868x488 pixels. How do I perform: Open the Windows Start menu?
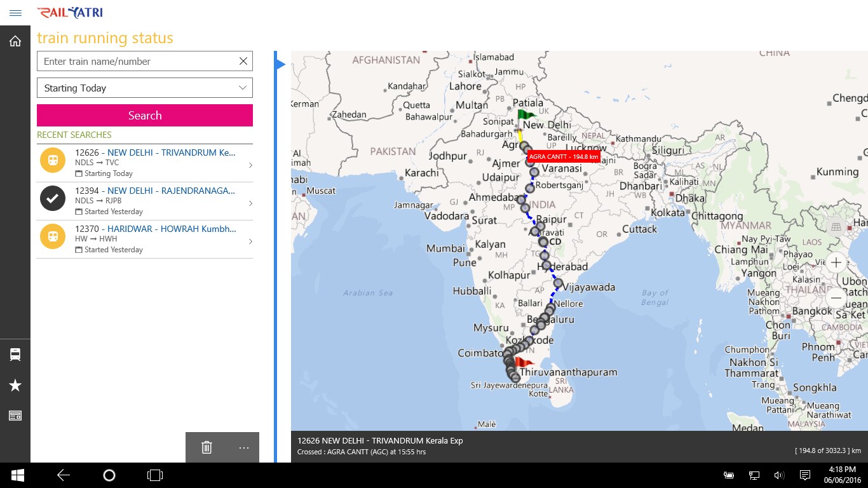(x=17, y=475)
